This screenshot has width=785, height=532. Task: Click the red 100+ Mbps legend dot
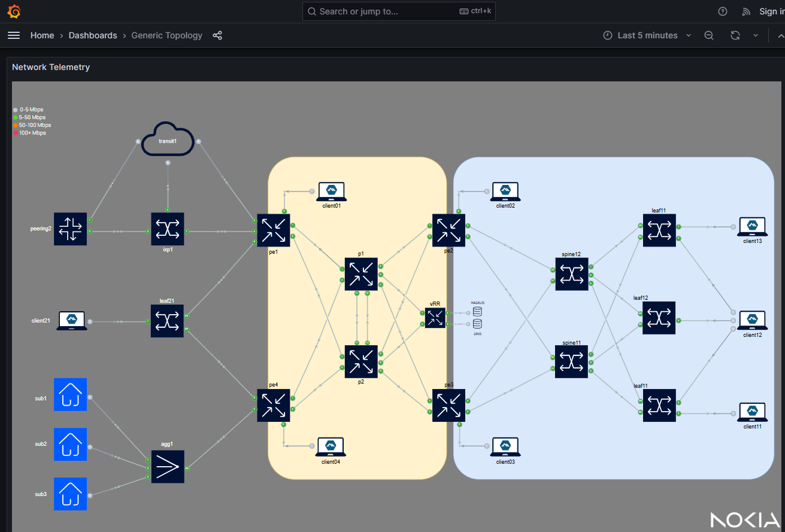point(16,133)
